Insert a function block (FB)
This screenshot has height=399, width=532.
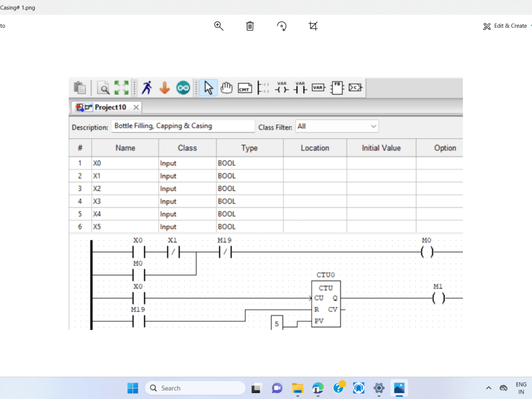tap(336, 88)
